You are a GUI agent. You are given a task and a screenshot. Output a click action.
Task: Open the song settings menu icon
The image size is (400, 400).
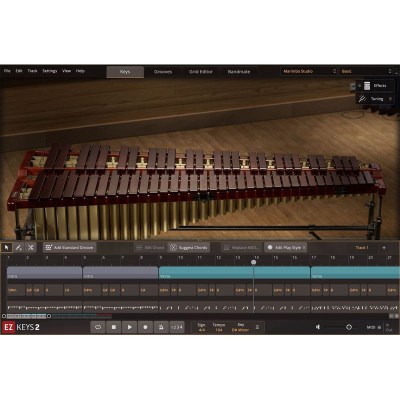[257, 327]
